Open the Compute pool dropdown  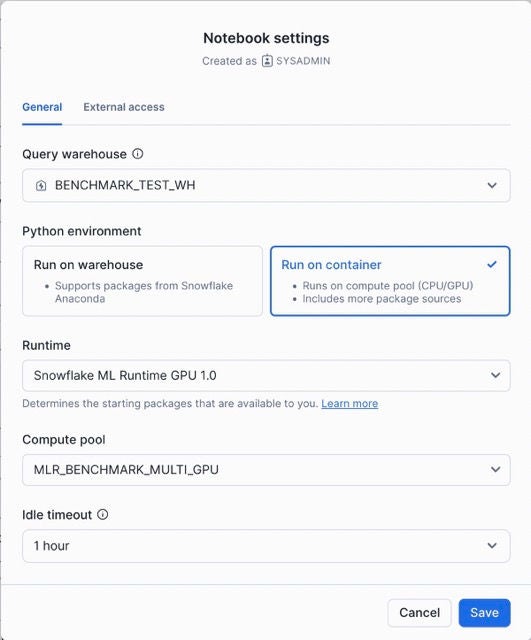(266, 469)
